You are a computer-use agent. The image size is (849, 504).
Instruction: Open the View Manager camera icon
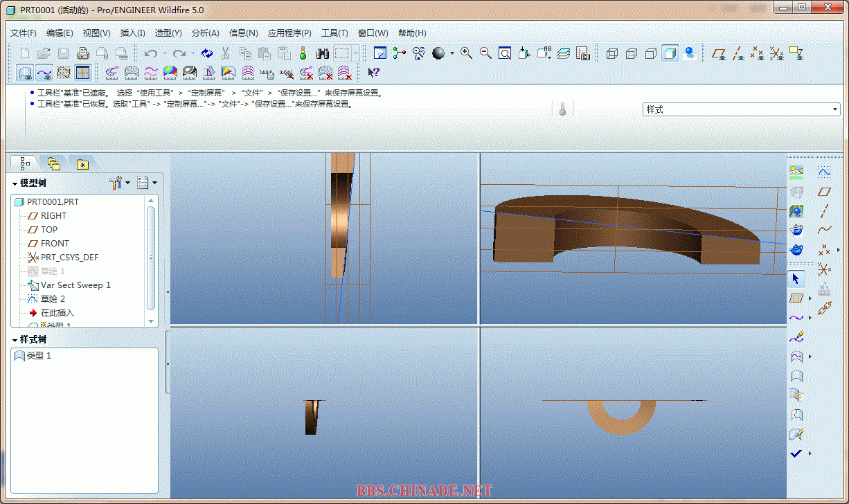(583, 53)
